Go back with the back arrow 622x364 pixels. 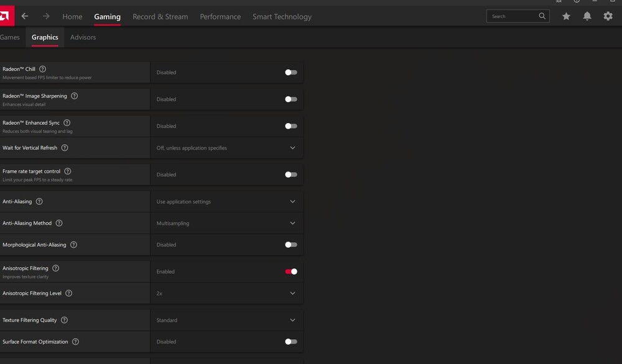[25, 17]
